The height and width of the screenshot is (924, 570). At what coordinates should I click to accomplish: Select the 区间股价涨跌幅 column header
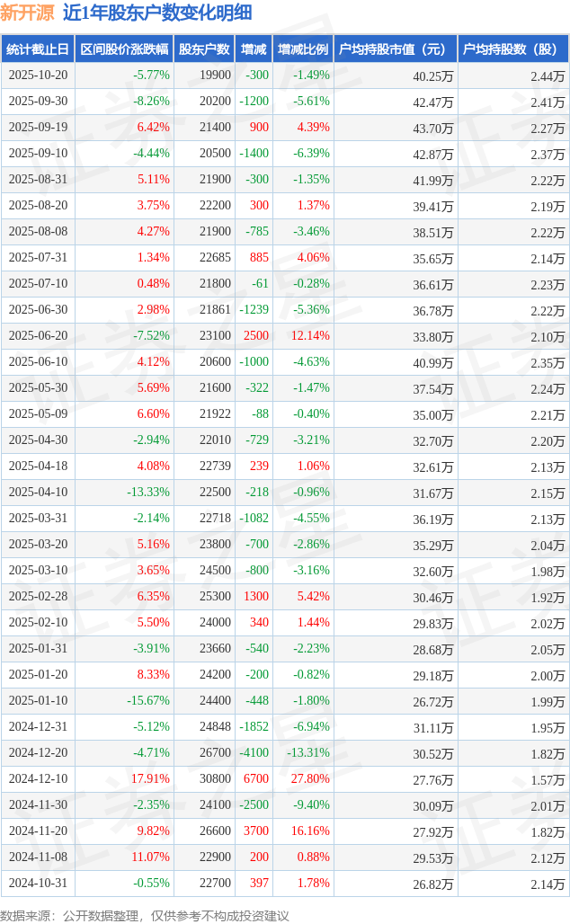tap(123, 49)
